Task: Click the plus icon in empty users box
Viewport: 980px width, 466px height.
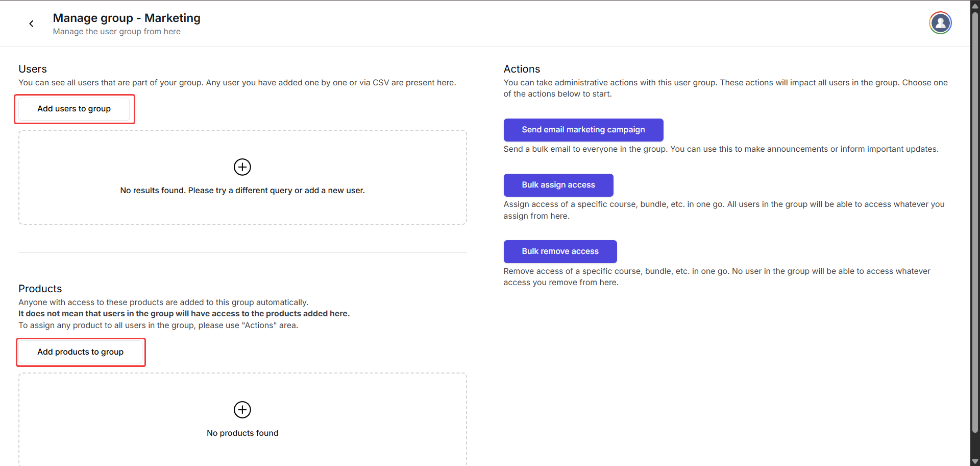Action: coord(242,167)
